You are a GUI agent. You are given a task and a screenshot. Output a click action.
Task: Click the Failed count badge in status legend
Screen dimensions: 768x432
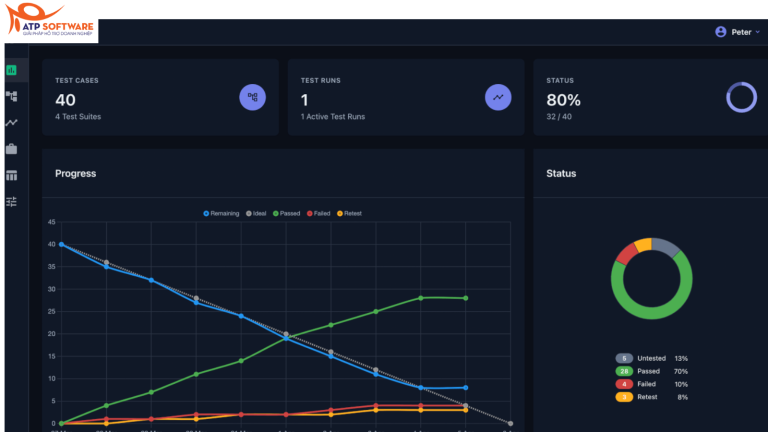pyautogui.click(x=625, y=384)
